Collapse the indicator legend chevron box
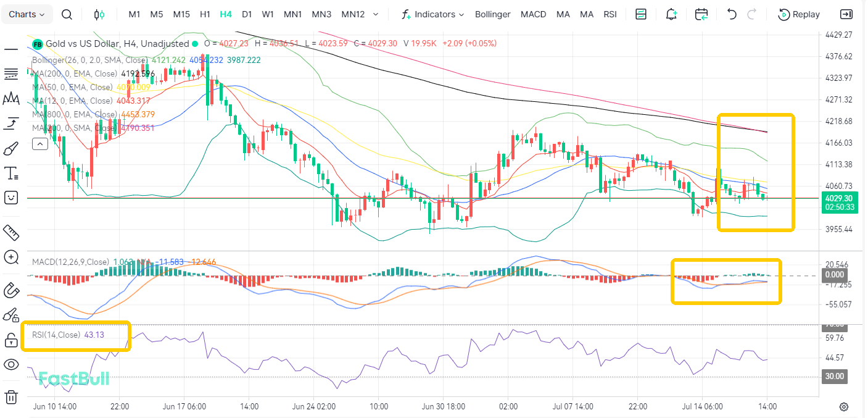 click(39, 144)
